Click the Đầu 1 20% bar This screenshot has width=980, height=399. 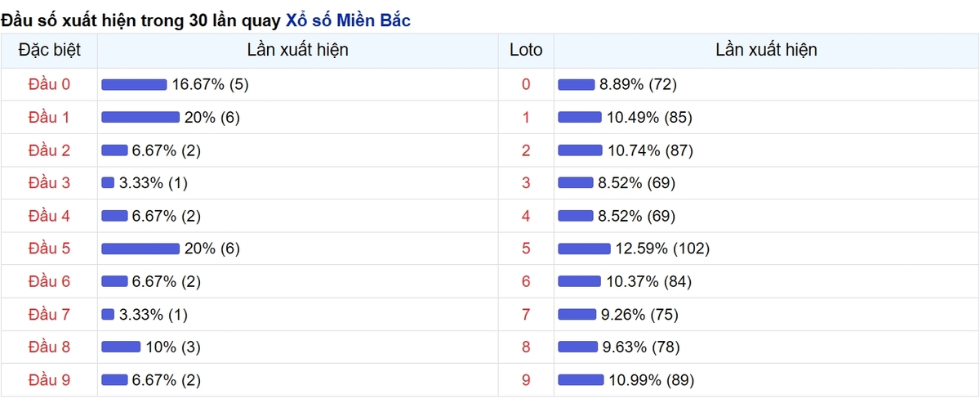140,117
